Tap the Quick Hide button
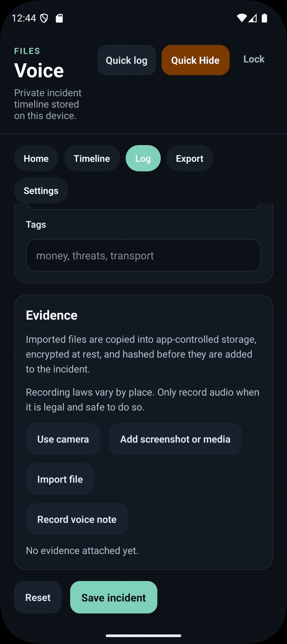Image resolution: width=287 pixels, height=644 pixels. (195, 60)
